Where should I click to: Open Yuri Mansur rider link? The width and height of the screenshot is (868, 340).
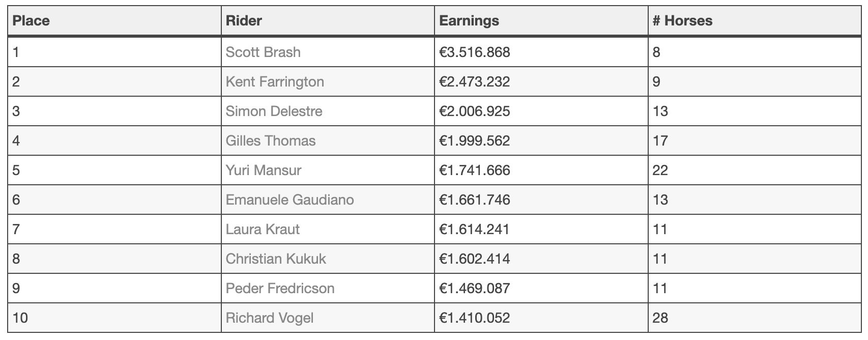click(263, 170)
